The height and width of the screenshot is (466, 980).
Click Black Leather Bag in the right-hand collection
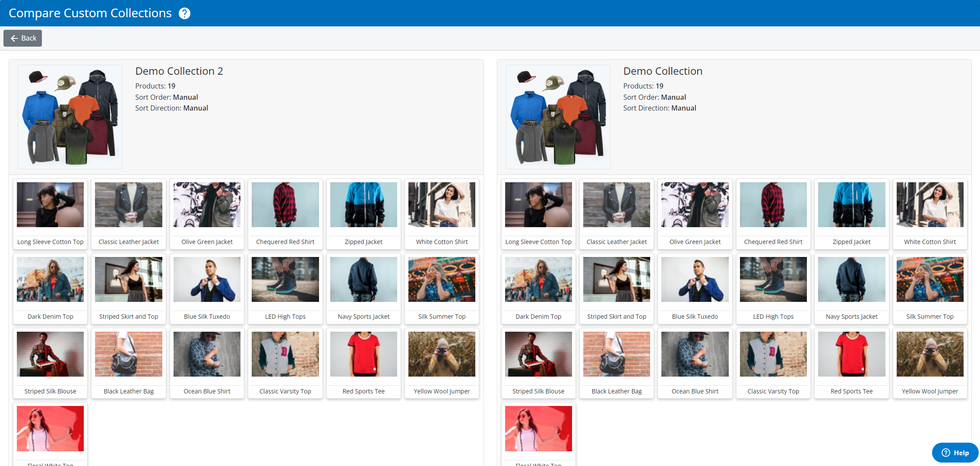coord(616,363)
